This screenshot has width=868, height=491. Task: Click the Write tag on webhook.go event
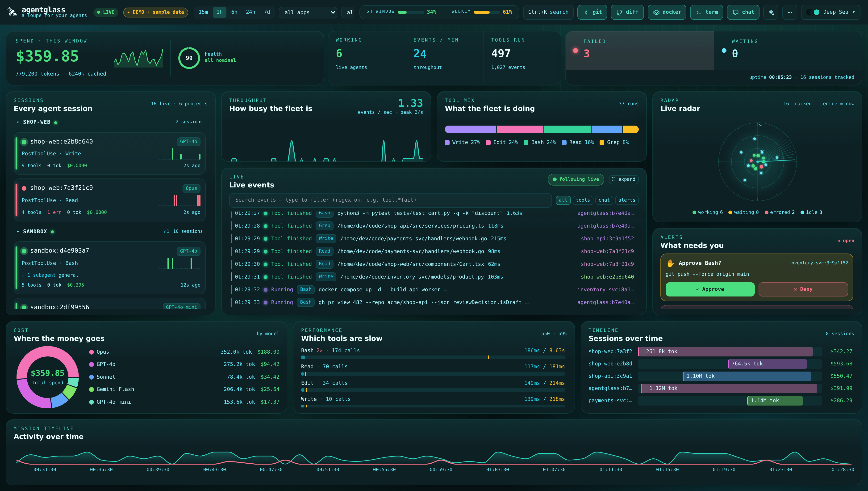click(x=326, y=238)
